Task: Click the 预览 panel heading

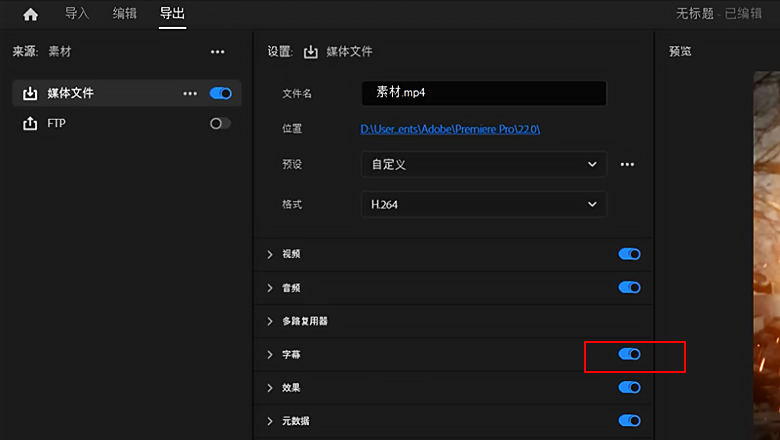Action: pos(680,52)
